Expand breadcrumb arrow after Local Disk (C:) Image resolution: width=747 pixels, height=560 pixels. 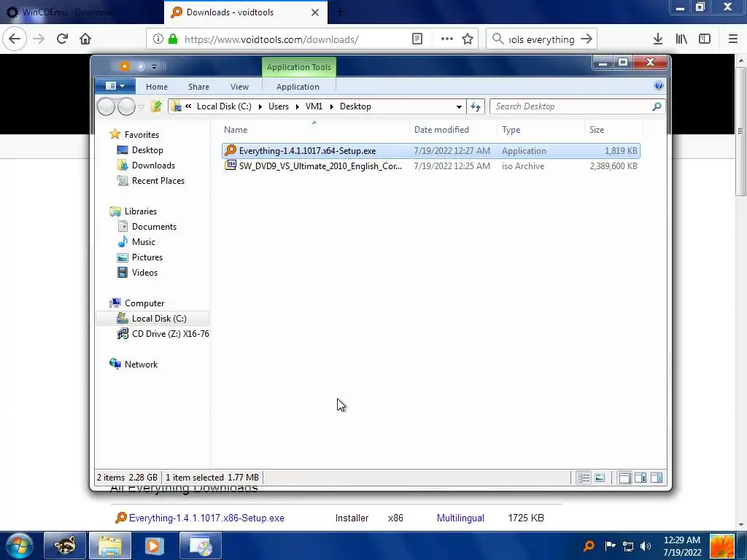coord(260,106)
